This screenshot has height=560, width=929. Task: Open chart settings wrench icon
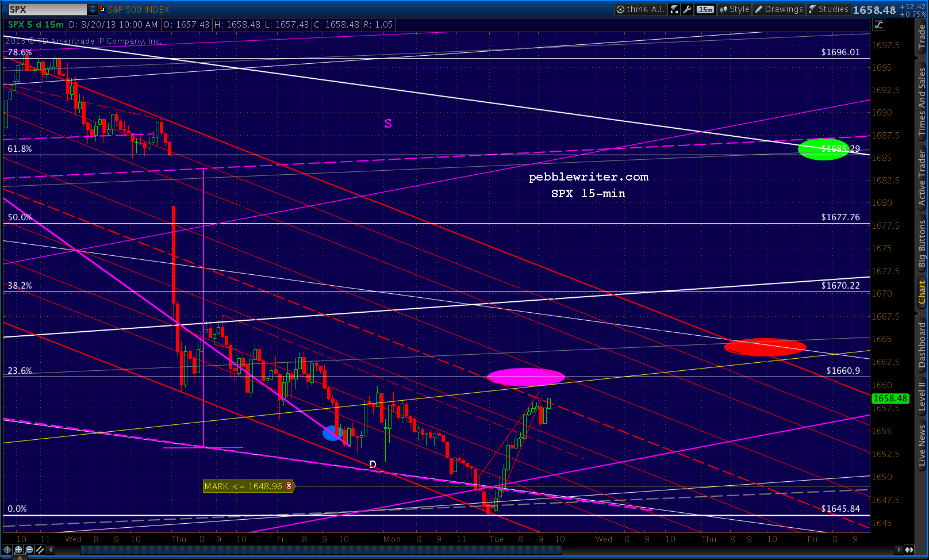(x=687, y=9)
